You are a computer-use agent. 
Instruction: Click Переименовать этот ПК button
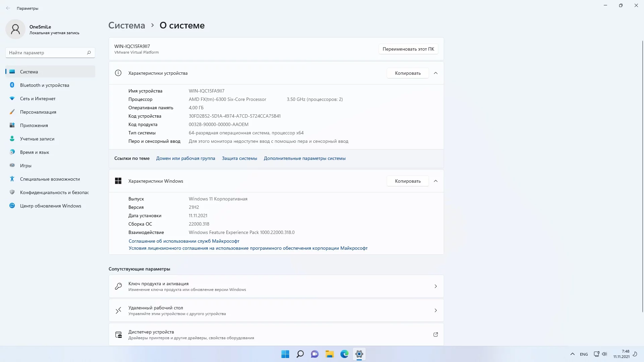408,49
